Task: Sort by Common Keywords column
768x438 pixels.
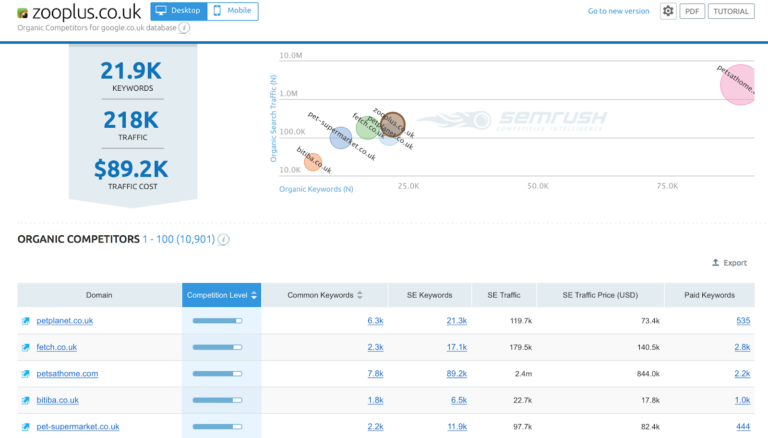Action: click(324, 295)
